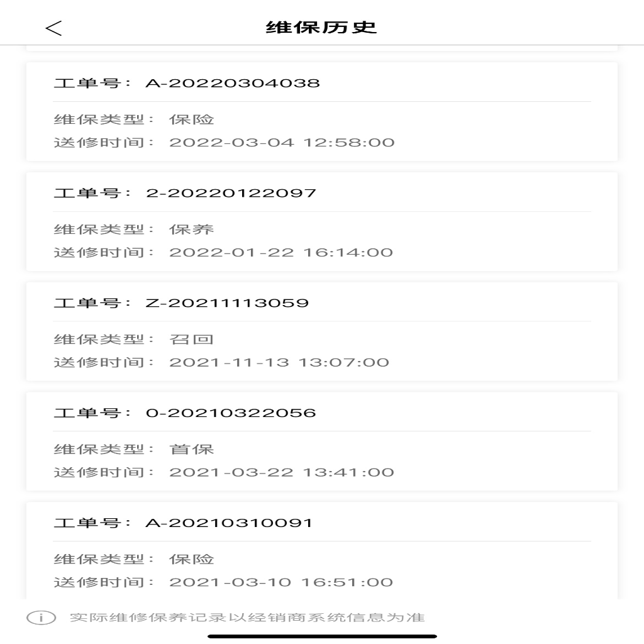Screen dimensions: 644x644
Task: Select the 召回 recall type entry
Action: [x=192, y=339]
